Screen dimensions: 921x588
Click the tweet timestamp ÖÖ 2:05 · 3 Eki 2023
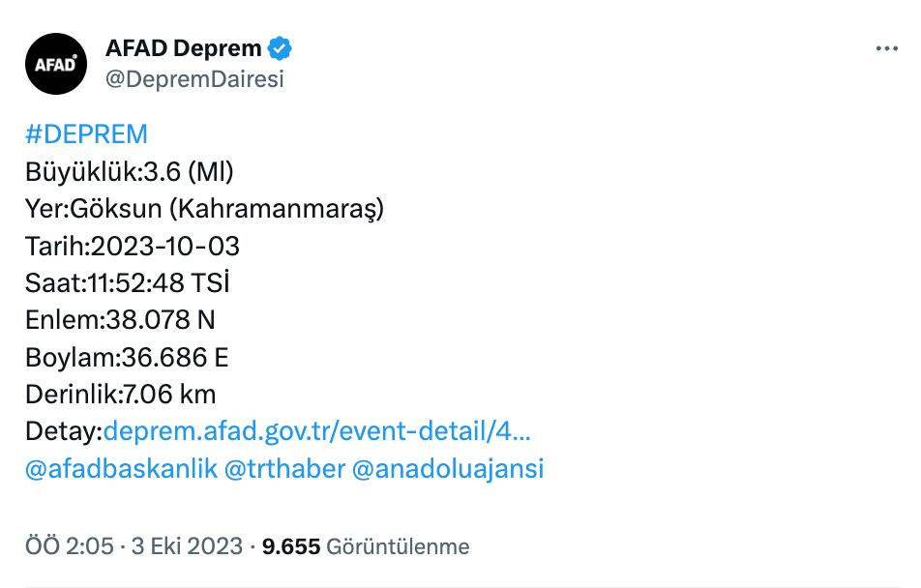coord(134,545)
